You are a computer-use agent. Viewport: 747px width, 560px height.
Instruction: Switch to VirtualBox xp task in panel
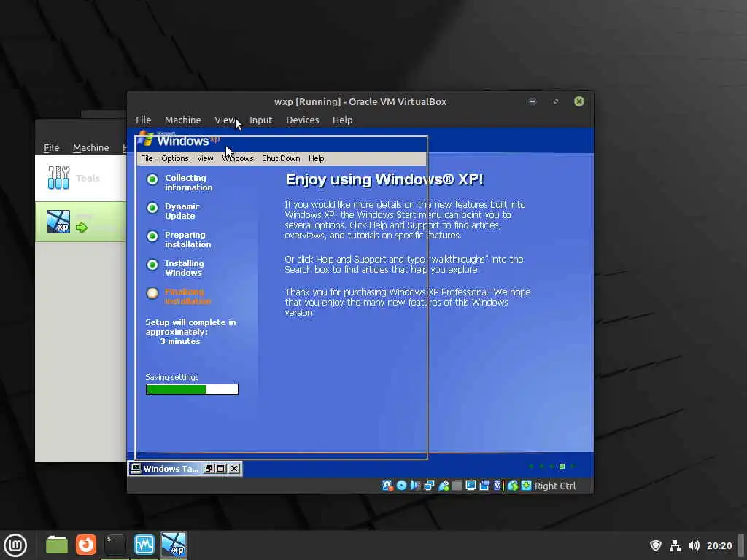tap(174, 545)
